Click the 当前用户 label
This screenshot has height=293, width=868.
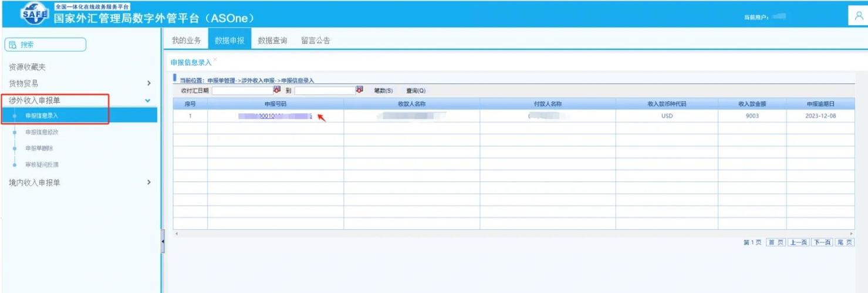point(756,17)
